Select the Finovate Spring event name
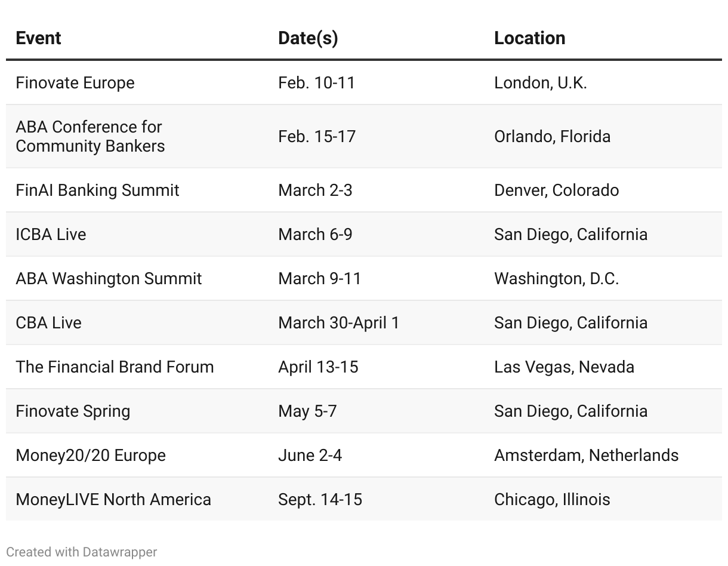The width and height of the screenshot is (728, 566). (73, 411)
